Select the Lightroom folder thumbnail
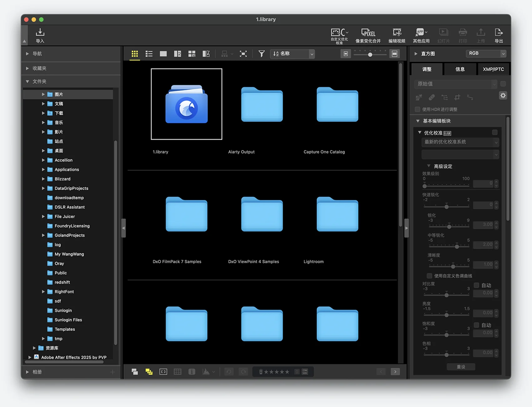This screenshot has width=532, height=407. click(x=337, y=214)
